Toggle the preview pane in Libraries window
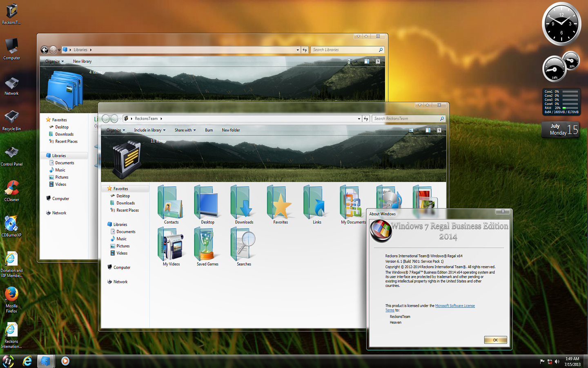Viewport: 588px width, 368px height. (x=366, y=61)
